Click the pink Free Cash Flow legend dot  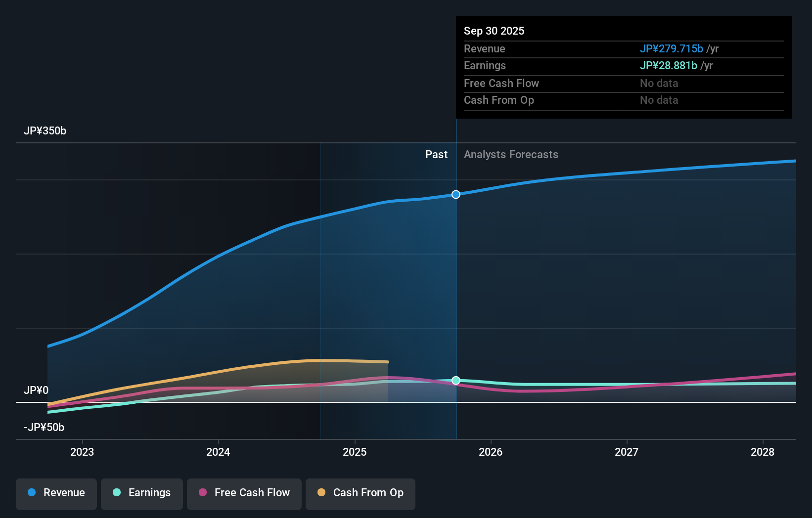point(202,493)
